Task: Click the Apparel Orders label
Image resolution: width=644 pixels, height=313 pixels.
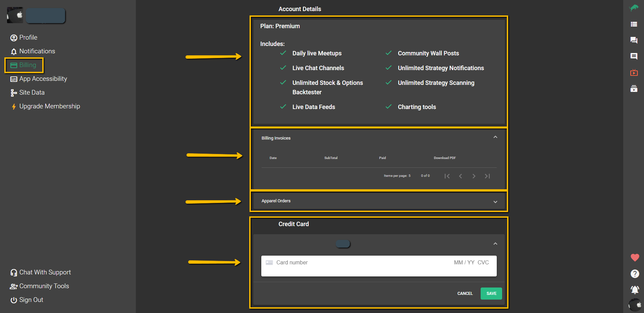Action: click(276, 201)
